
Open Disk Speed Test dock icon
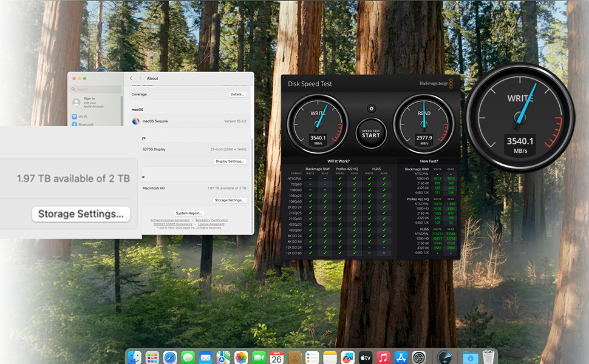445,357
